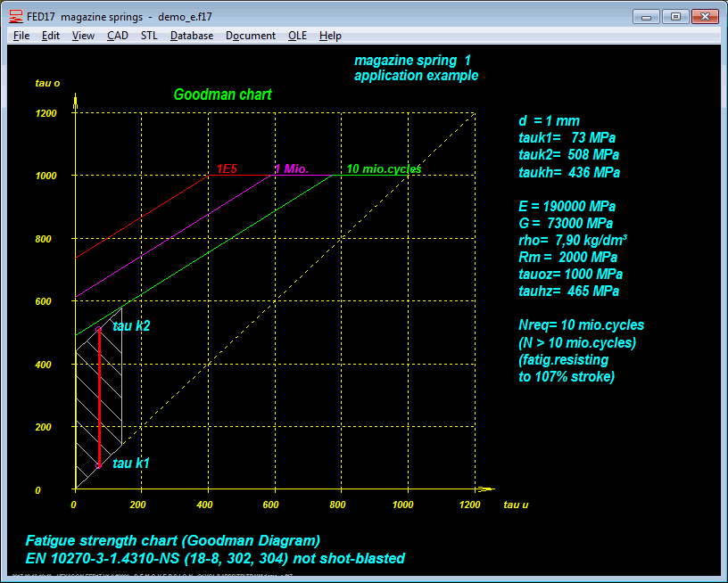Open the View menu
Image resolution: width=728 pixels, height=583 pixels.
coord(83,36)
